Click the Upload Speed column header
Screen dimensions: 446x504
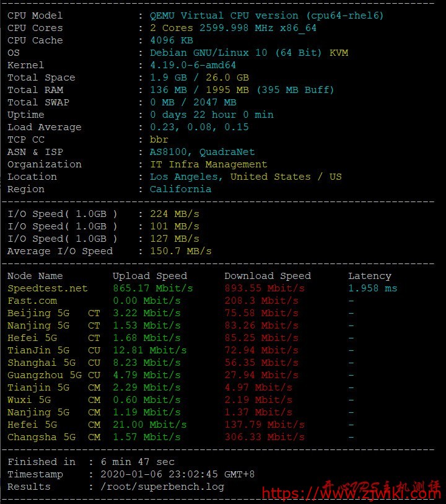click(x=149, y=276)
